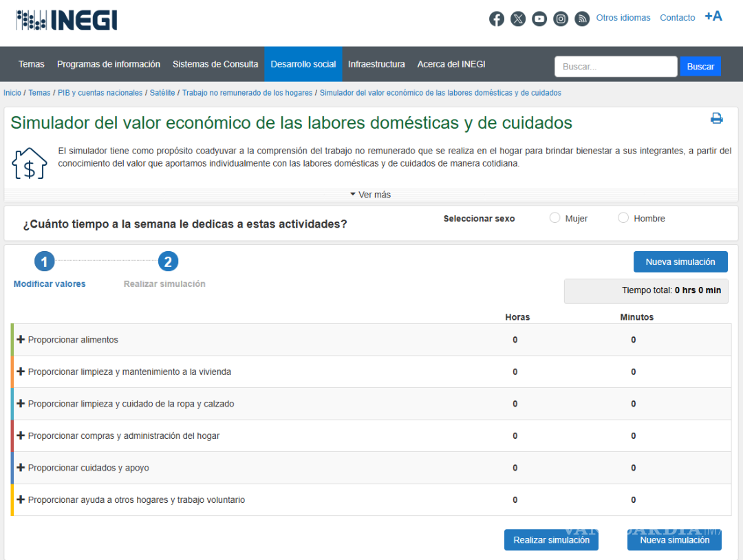Select step 2 Realizar simulación indicator
Screen dimensions: 743x560
[168, 261]
